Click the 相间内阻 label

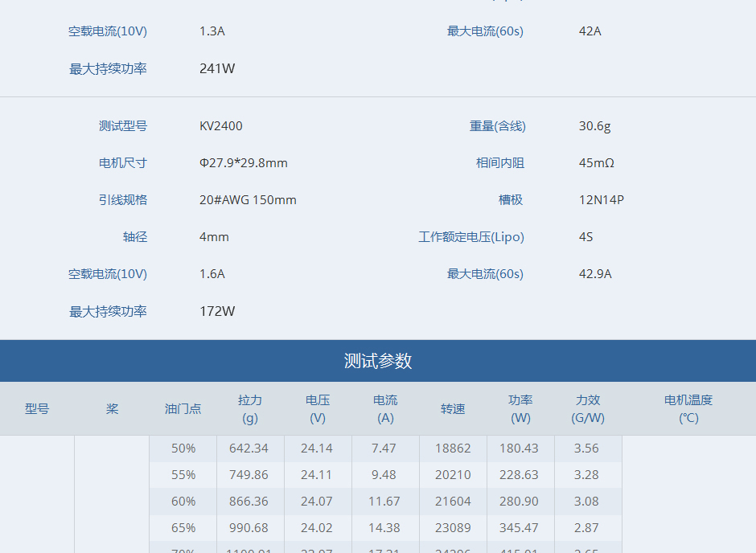pos(500,163)
